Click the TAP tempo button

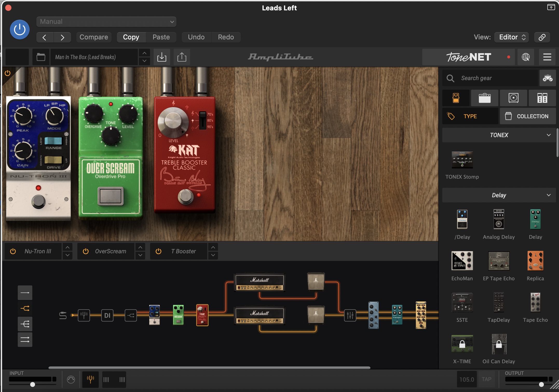coord(486,379)
